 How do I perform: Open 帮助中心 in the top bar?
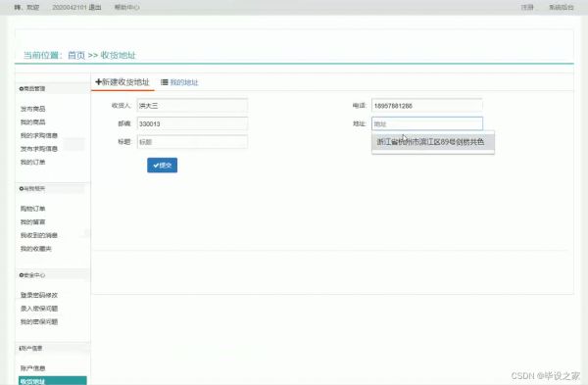tap(127, 7)
